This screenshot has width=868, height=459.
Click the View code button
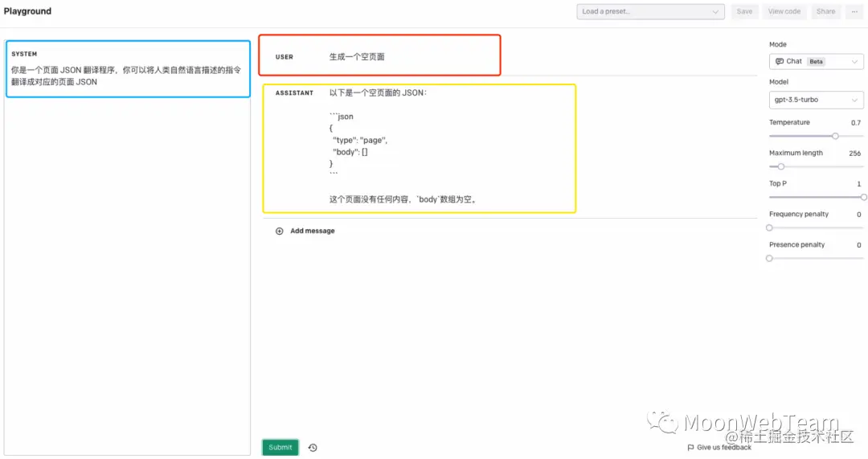tap(784, 11)
